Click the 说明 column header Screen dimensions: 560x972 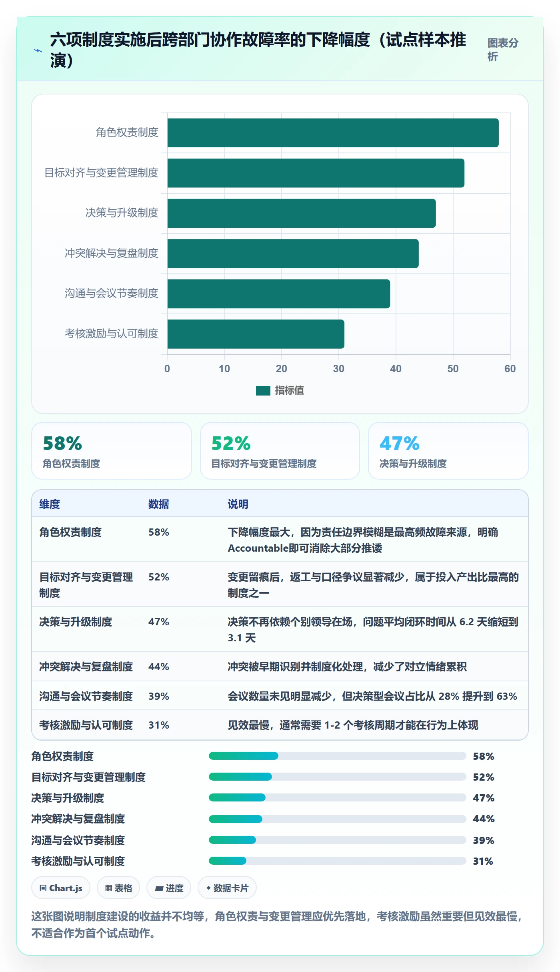tap(238, 504)
